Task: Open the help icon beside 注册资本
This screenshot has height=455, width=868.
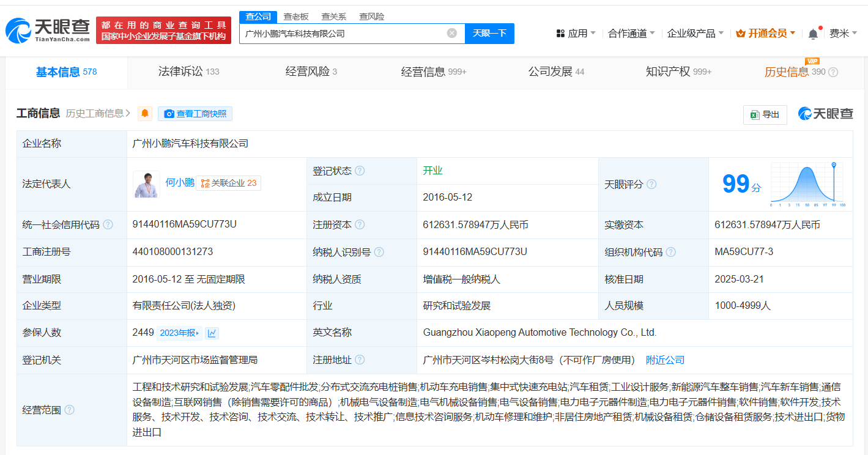Action: pos(360,224)
